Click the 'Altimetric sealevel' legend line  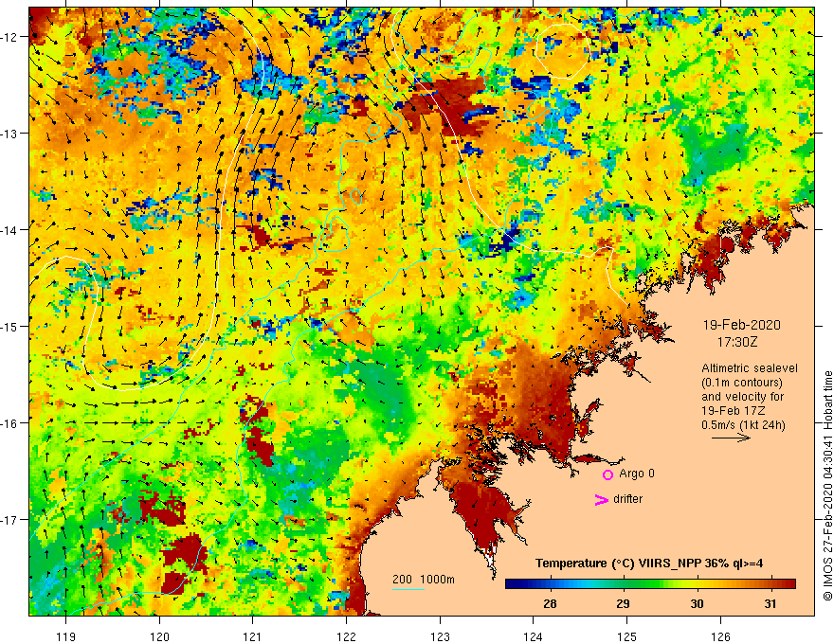749,368
